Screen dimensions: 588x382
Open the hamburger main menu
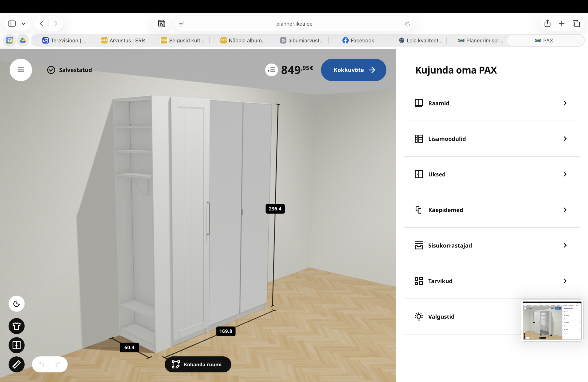21,70
